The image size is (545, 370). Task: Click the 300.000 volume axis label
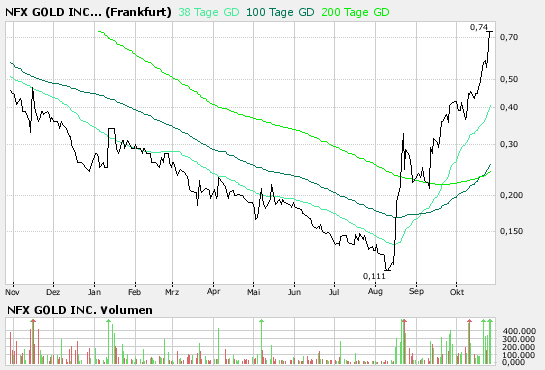tap(518, 339)
